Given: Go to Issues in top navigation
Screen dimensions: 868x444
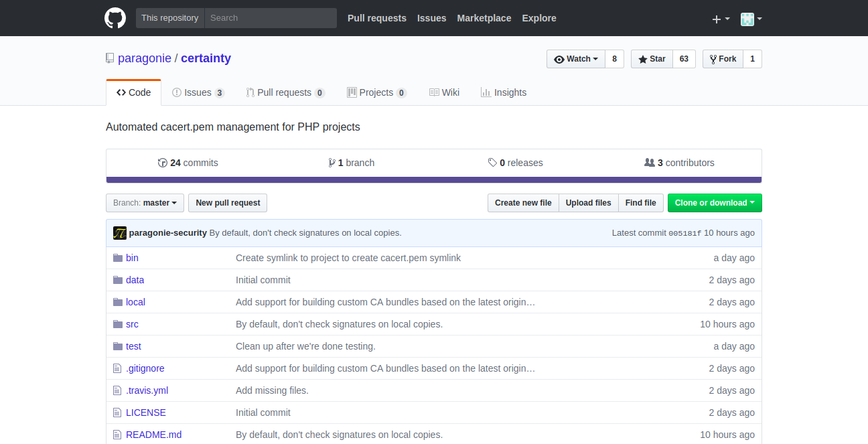Looking at the screenshot, I should coord(432,18).
